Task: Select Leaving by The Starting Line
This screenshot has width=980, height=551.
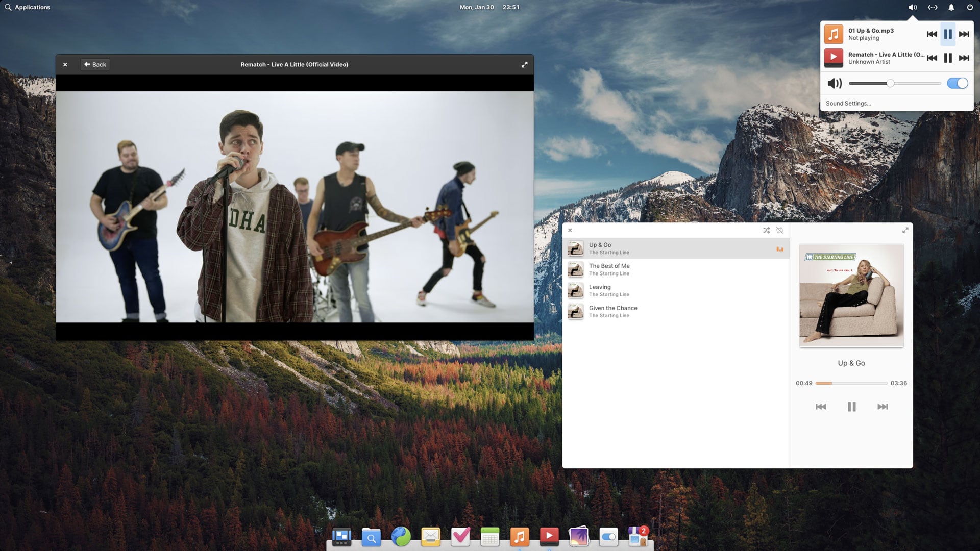Action: (676, 290)
